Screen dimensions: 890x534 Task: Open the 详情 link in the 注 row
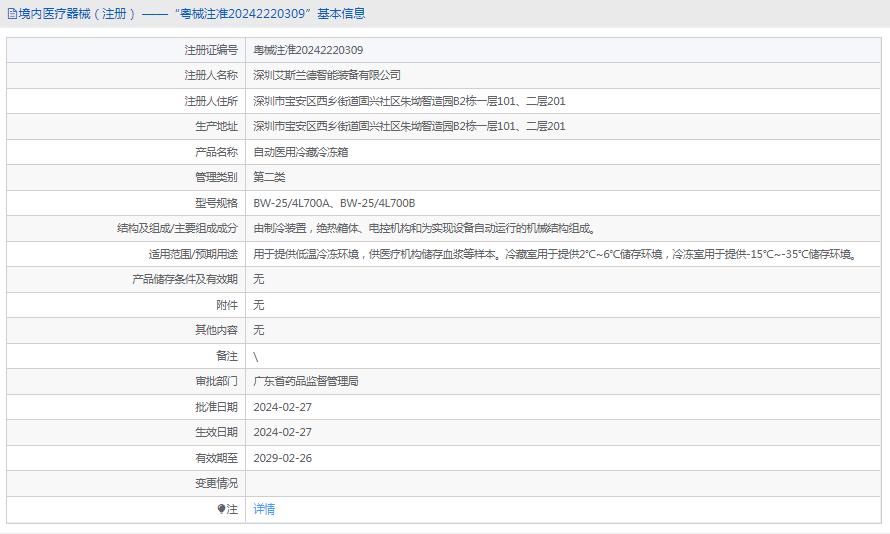264,509
